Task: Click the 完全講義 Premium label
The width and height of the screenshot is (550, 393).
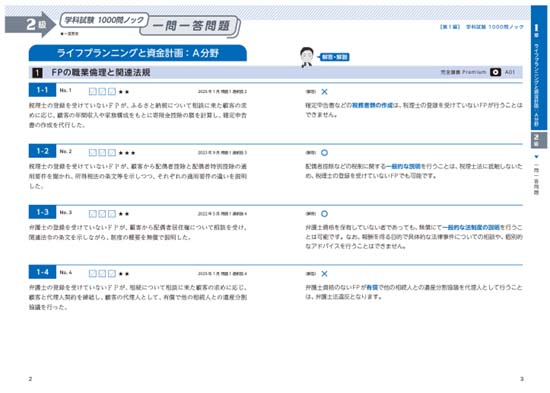Action: [463, 72]
